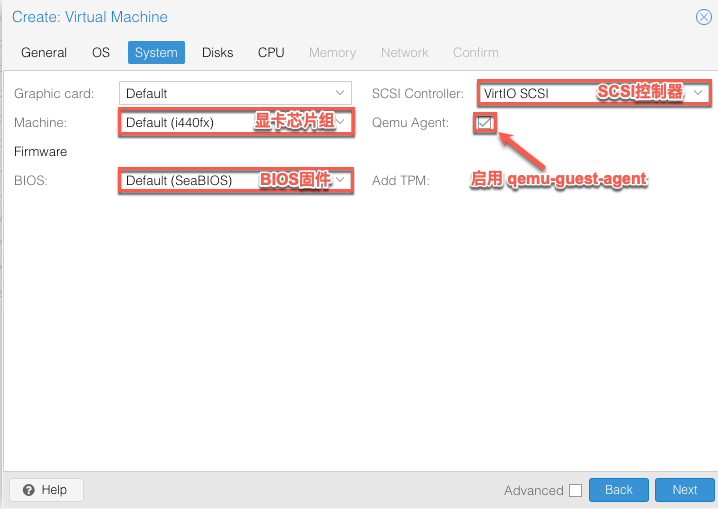718x509 pixels.
Task: Click the BIOS label
Action: [31, 181]
